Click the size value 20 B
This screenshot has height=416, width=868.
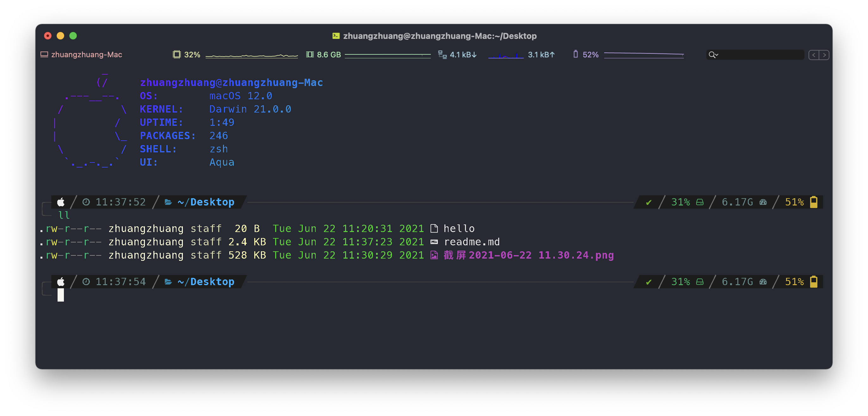247,228
